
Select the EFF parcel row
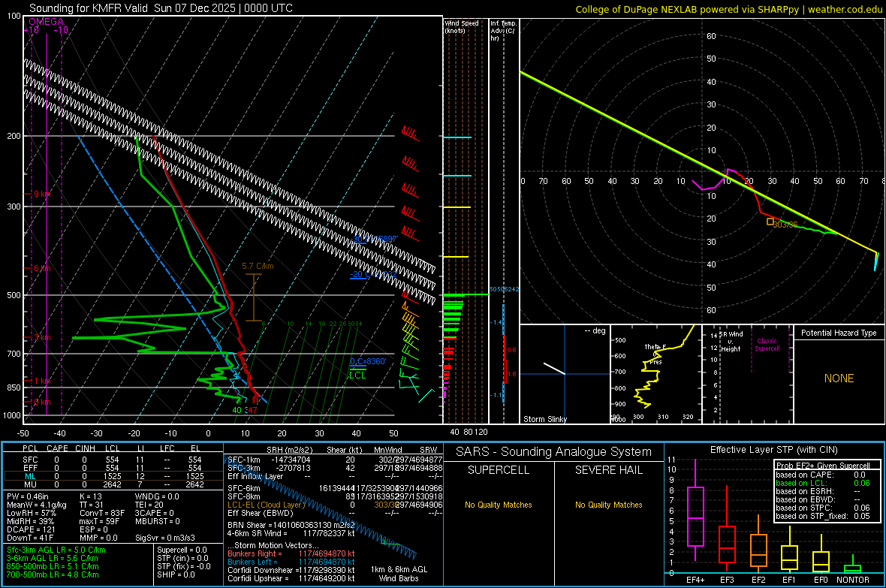click(x=113, y=468)
